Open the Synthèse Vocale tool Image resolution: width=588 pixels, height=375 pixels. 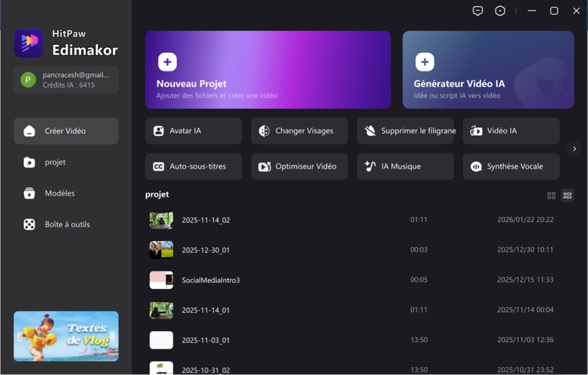(511, 166)
